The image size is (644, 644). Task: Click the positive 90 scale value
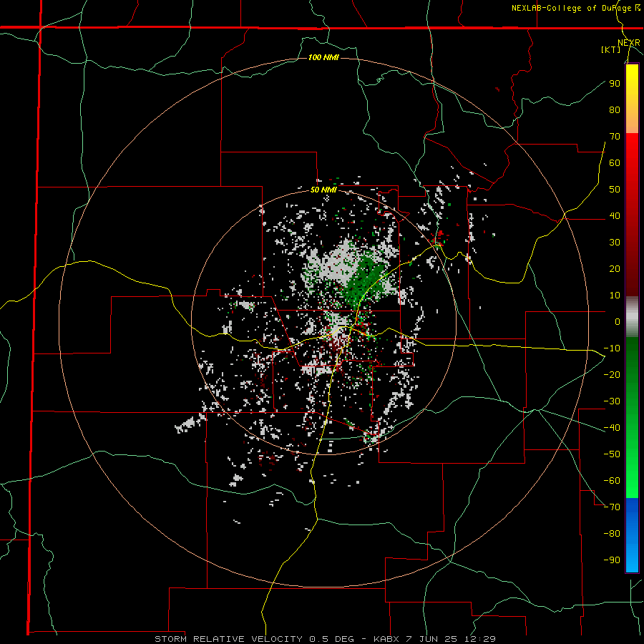pos(615,84)
